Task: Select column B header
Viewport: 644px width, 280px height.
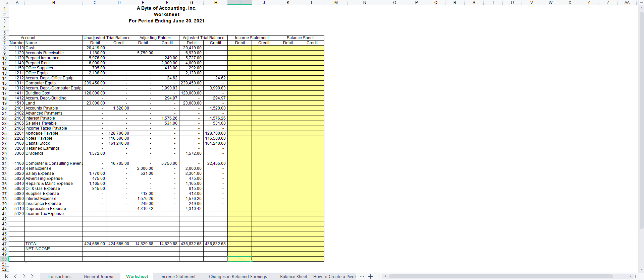Action: (54, 2)
